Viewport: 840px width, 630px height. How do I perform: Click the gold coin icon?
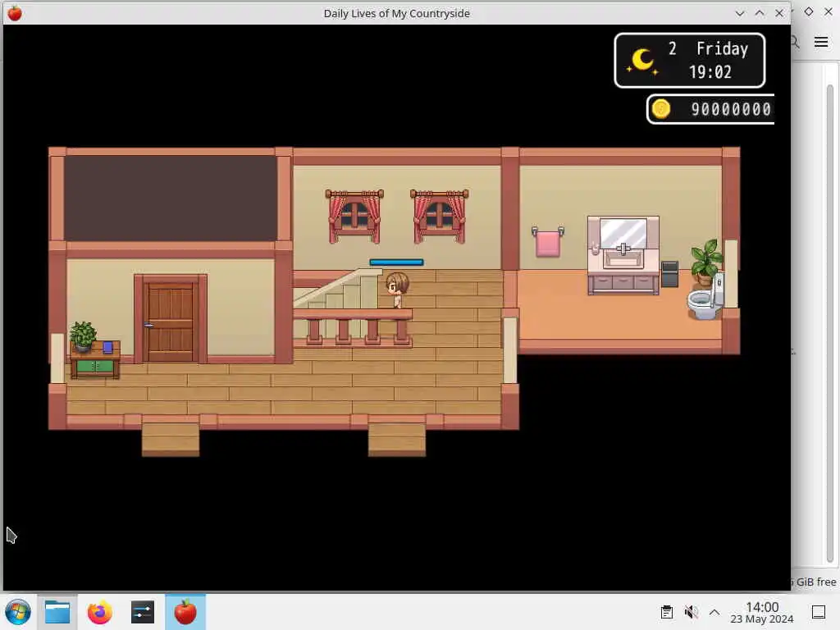661,109
